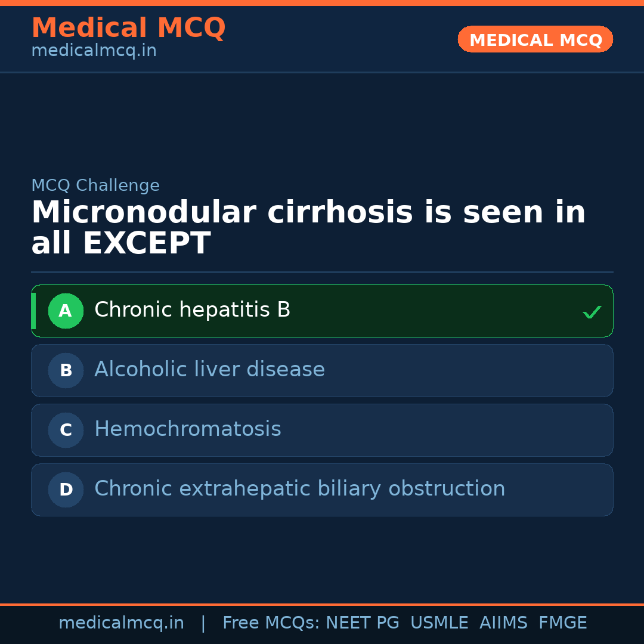
Task: Click the orange MEDICAL MCQ badge
Action: (x=535, y=39)
